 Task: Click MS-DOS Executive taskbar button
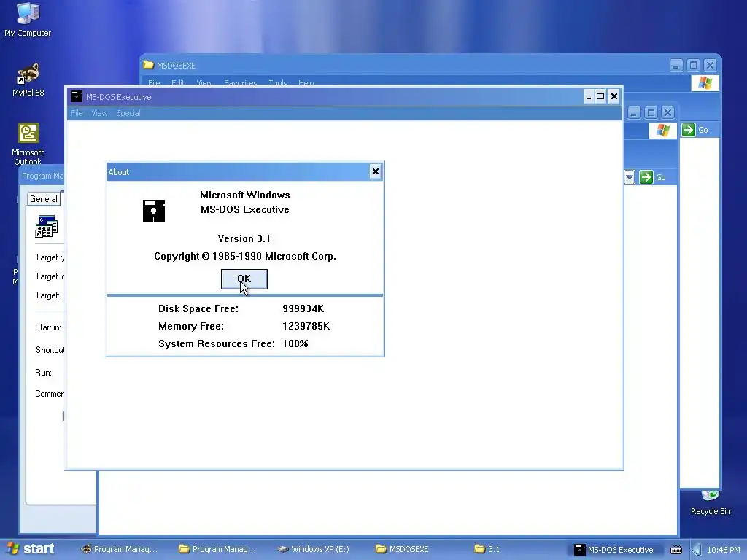[614, 550]
